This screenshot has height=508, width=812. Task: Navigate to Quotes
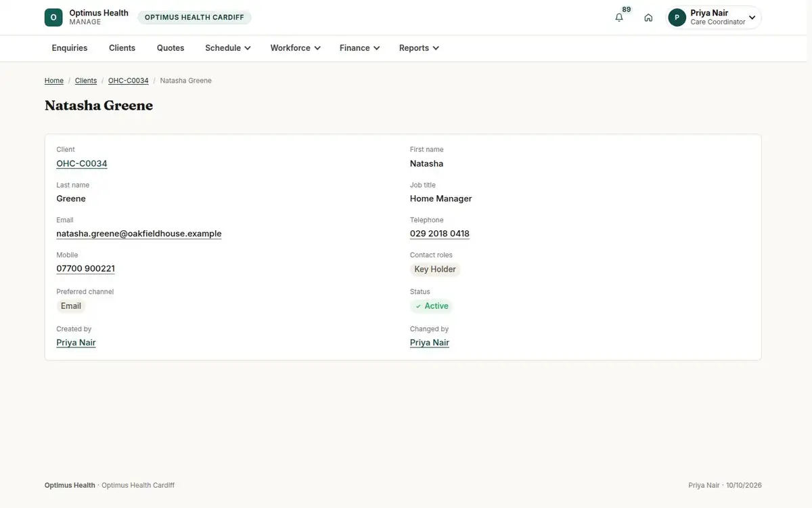click(x=171, y=48)
